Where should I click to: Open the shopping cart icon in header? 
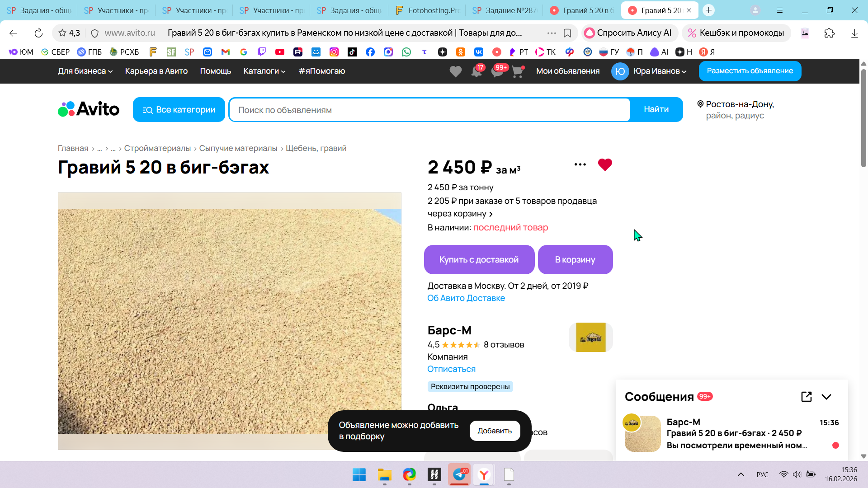517,71
